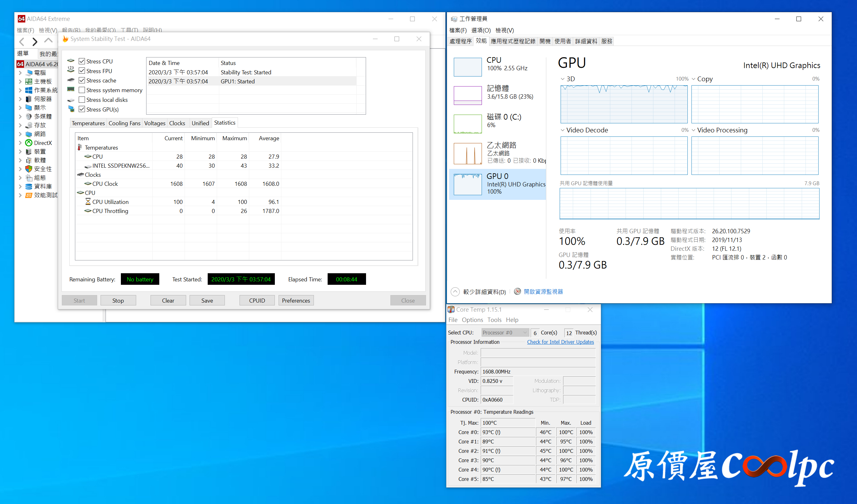Click the Core Temp title bar icon
Screen dimensions: 857x504
(x=451, y=309)
